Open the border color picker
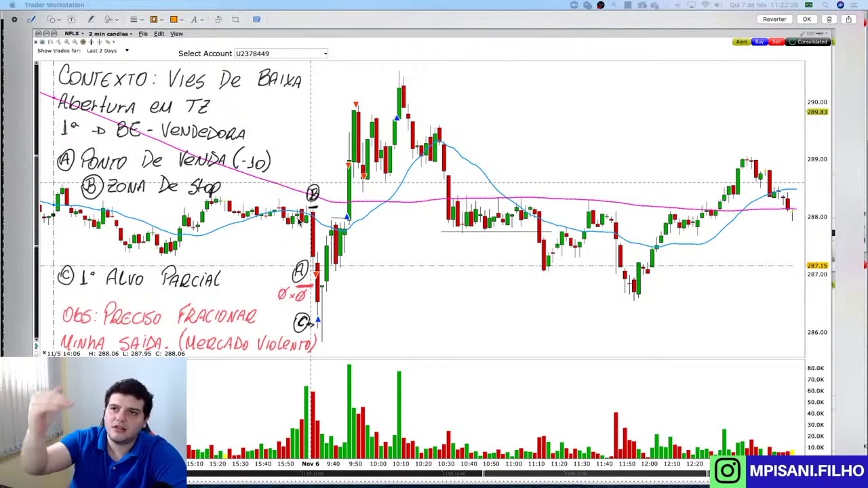Screen dimensions: 868x488 [x=154, y=20]
